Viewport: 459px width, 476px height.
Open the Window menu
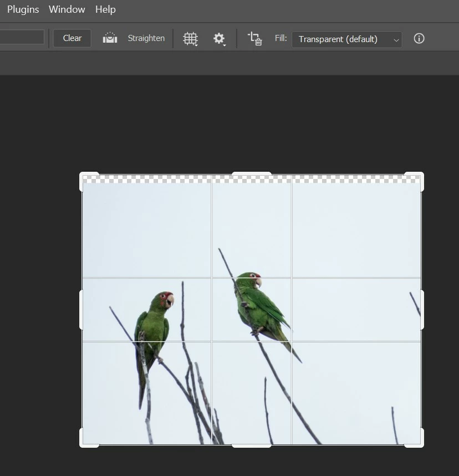coord(67,9)
